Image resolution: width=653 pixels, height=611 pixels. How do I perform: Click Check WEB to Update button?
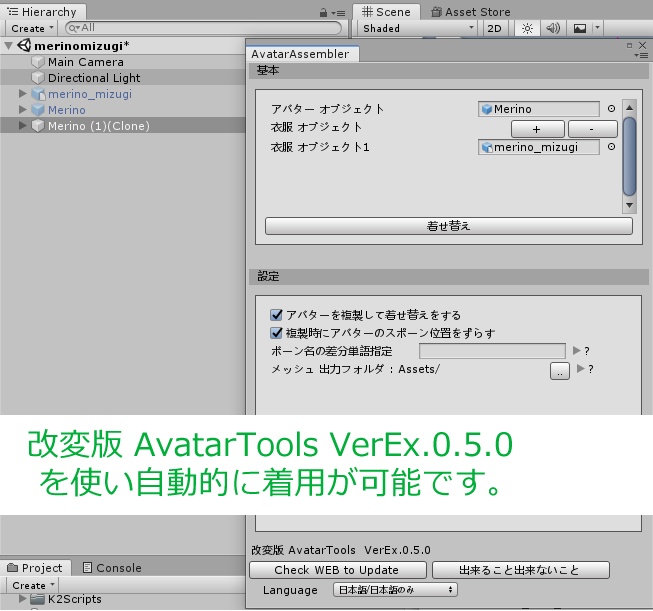coord(338,570)
